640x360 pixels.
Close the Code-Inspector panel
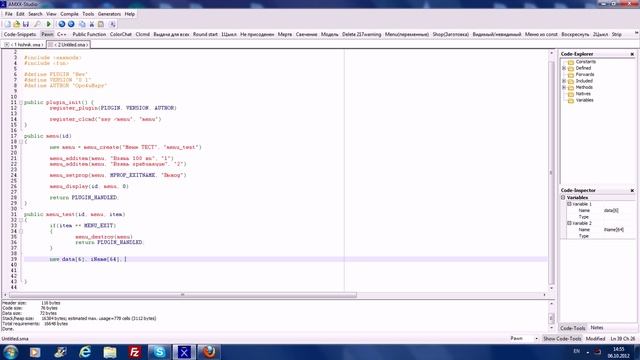pyautogui.click(x=632, y=191)
